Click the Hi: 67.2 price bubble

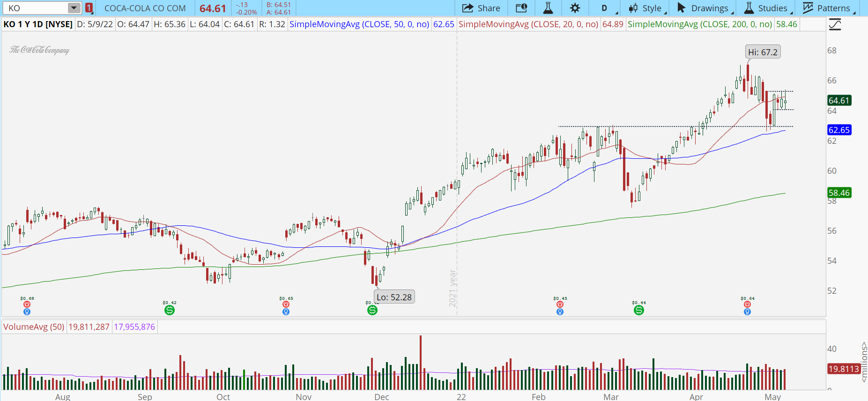(x=763, y=52)
